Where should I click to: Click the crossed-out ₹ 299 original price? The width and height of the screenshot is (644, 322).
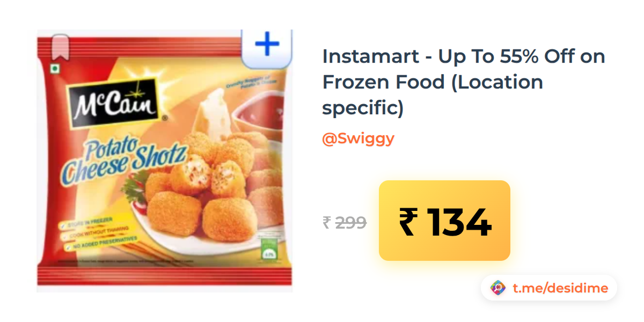tap(345, 222)
